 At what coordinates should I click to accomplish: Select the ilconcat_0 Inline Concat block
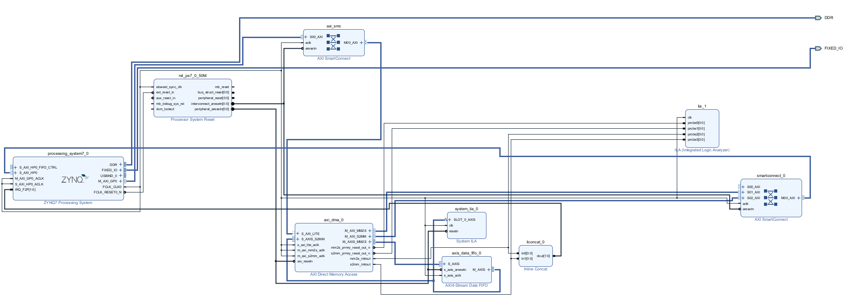[536, 256]
